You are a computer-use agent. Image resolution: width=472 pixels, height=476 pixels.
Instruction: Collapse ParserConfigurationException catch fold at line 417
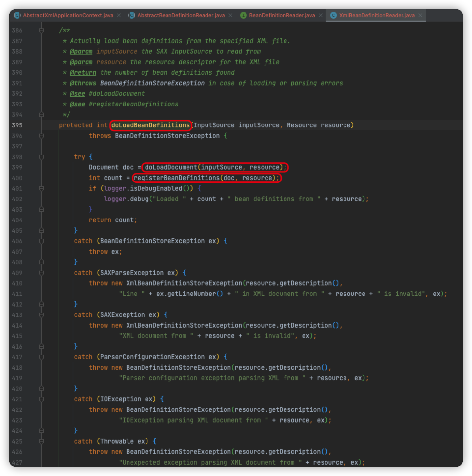[41, 357]
